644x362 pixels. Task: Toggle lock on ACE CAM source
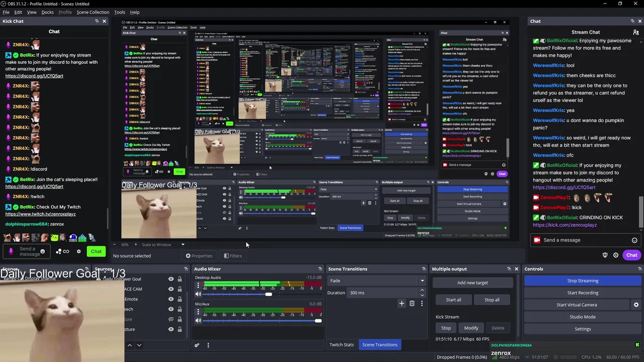point(179,289)
